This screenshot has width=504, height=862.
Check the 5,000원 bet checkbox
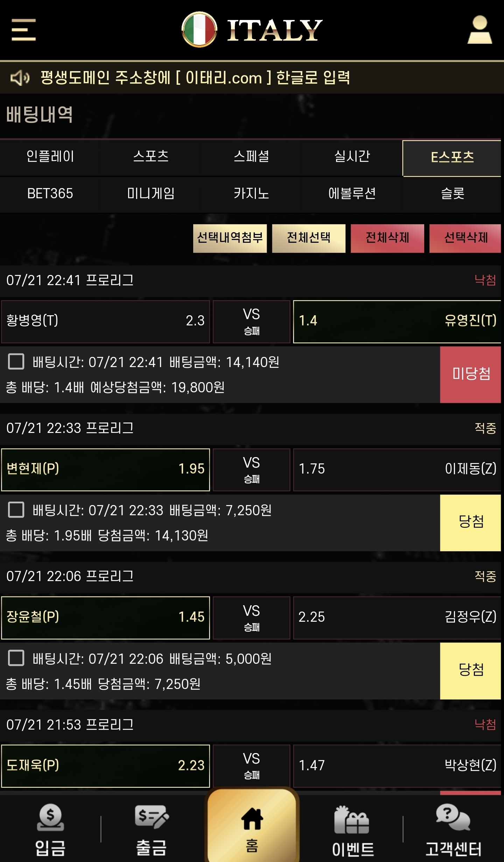tap(16, 658)
